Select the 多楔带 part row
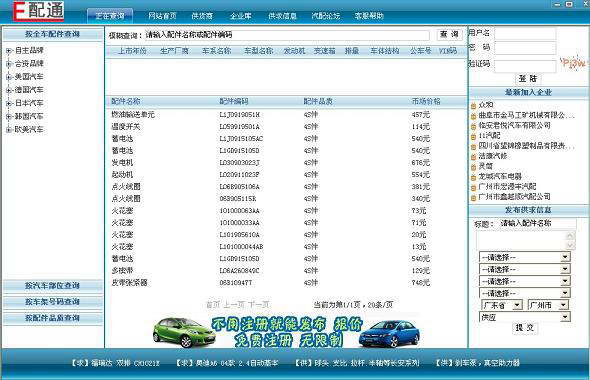Image resolution: width=590 pixels, height=380 pixels. 286,271
